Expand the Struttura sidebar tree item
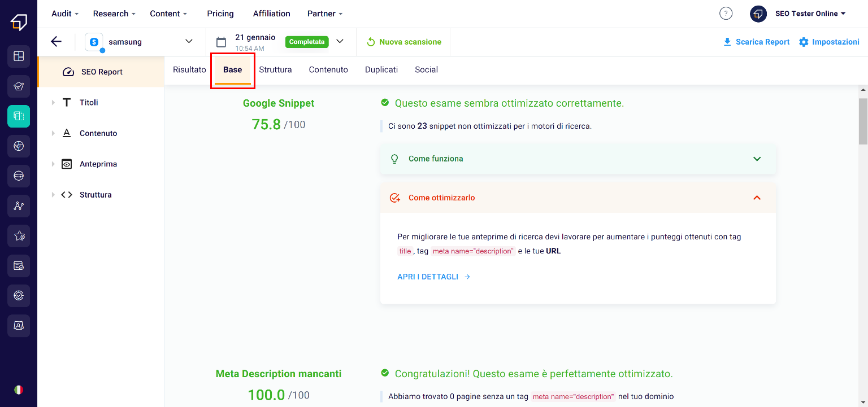 pyautogui.click(x=53, y=195)
